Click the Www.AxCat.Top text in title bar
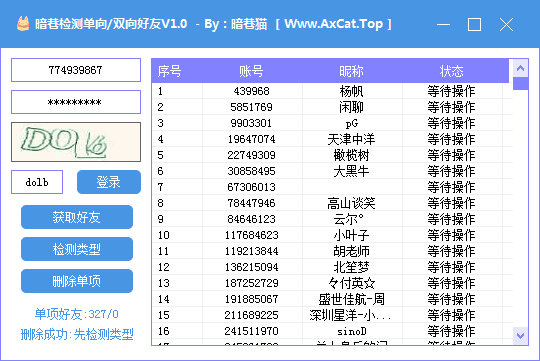Viewport: 540px width, 361px height. 334,24
